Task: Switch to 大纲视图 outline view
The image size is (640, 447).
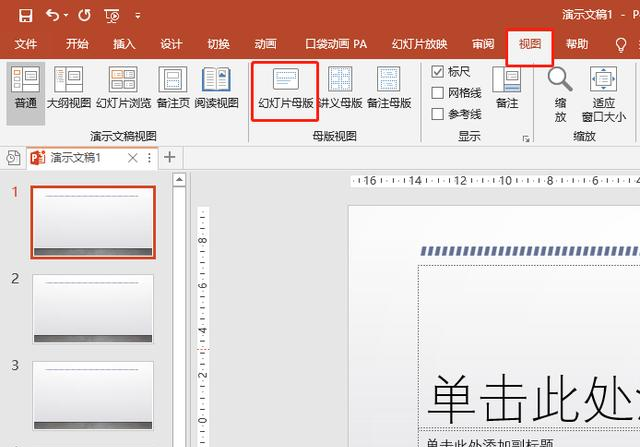Action: pyautogui.click(x=69, y=88)
